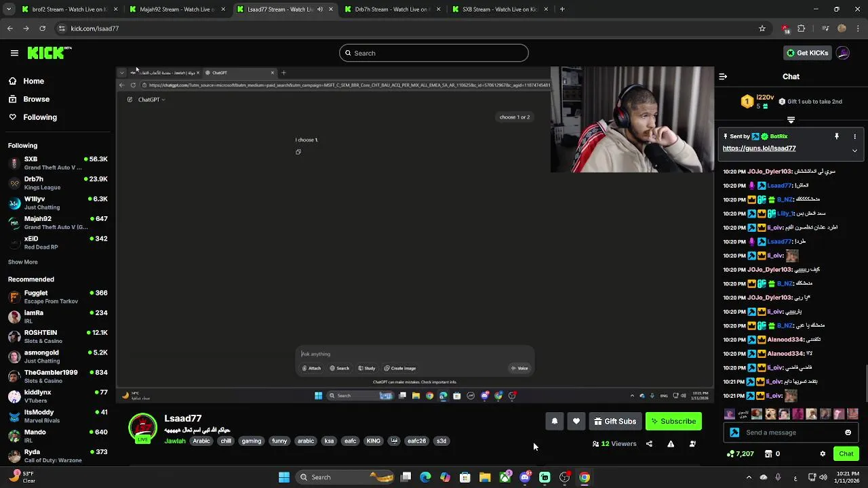
Task: Open the URL address bar kick.com/lsaad77
Action: click(407, 28)
